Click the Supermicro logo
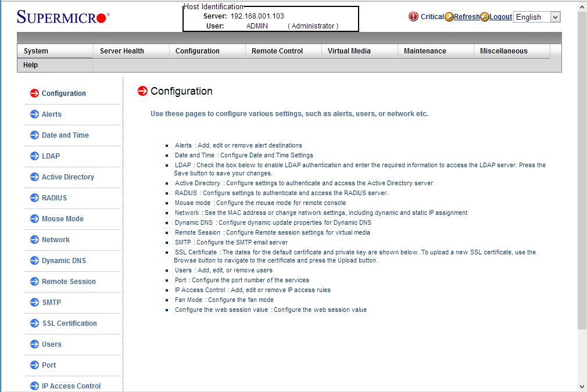Screen dimensions: 587x392 (63, 17)
